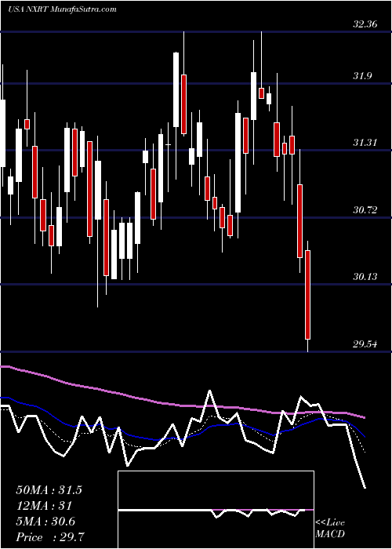The height and width of the screenshot is (549, 392).
Task: Click the 30.72 price level label
Action: point(365,210)
